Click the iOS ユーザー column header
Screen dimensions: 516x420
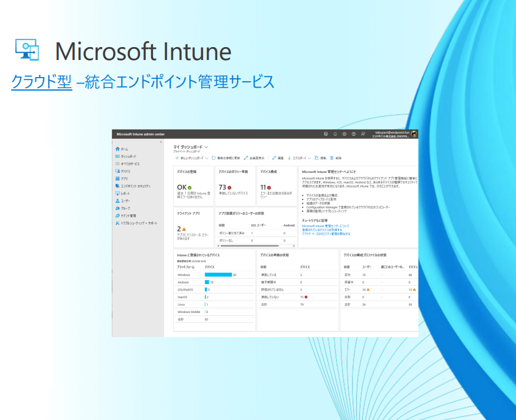pos(258,225)
